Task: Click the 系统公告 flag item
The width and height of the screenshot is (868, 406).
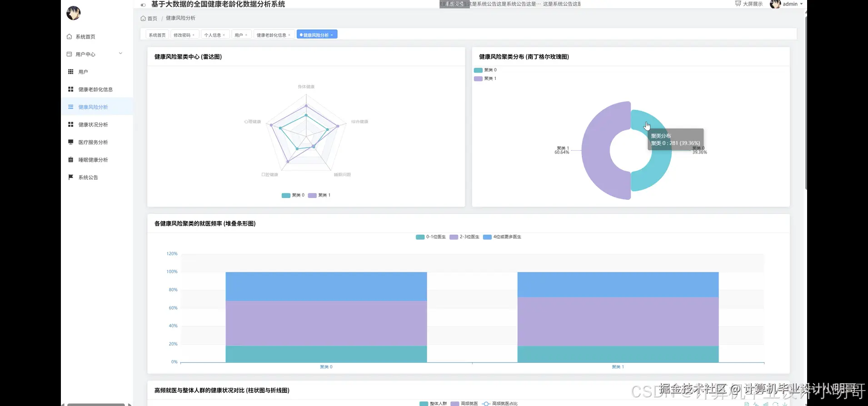Action: click(88, 178)
